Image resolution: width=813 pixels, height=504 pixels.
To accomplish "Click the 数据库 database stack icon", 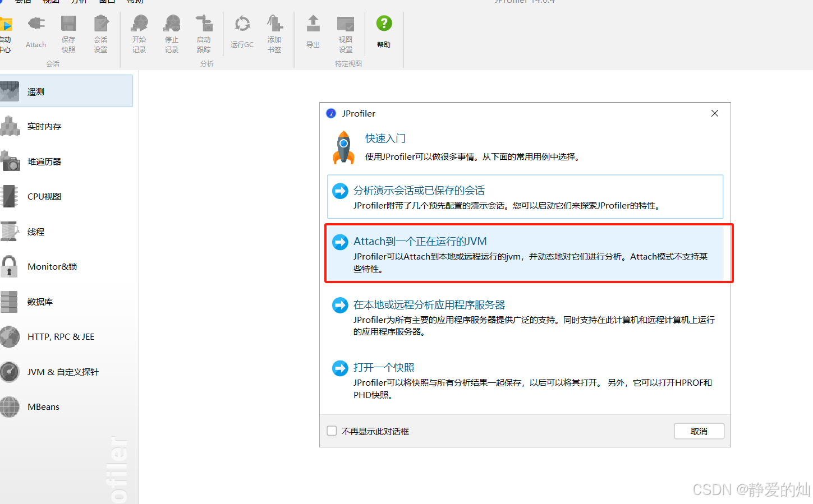I will coord(9,302).
